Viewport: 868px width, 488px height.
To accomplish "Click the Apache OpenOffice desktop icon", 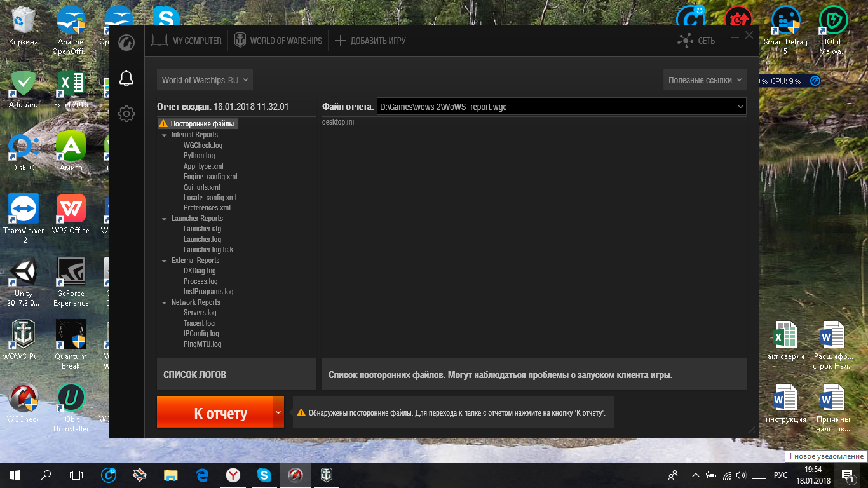I will (71, 30).
